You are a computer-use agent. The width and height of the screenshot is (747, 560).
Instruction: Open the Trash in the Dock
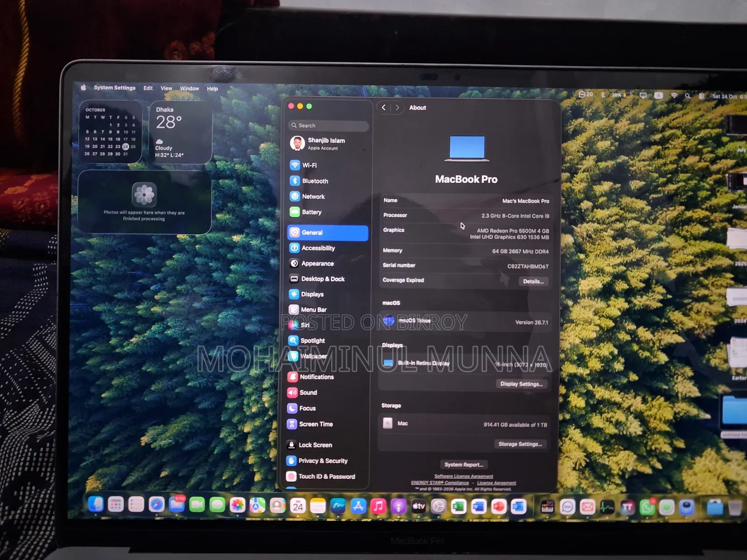735,508
